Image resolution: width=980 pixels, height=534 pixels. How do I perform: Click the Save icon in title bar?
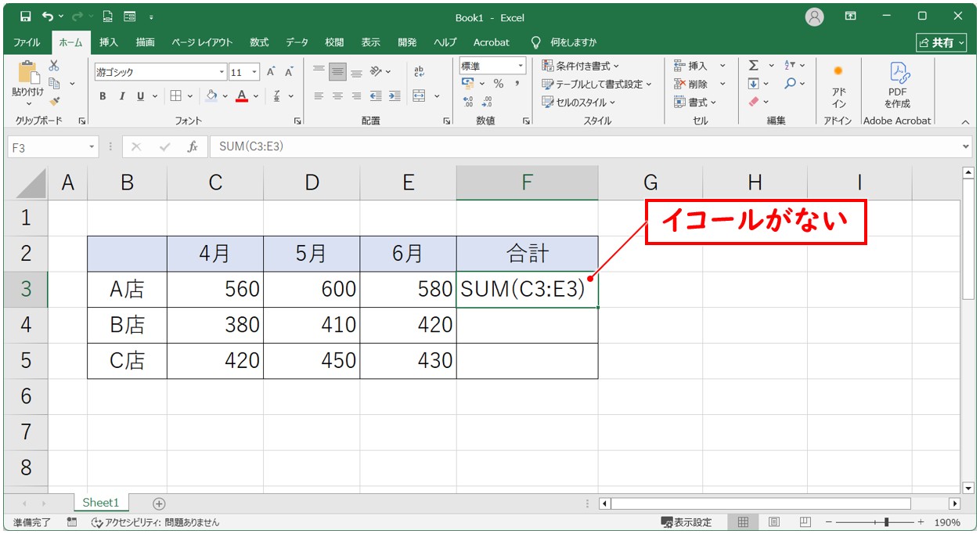point(25,16)
